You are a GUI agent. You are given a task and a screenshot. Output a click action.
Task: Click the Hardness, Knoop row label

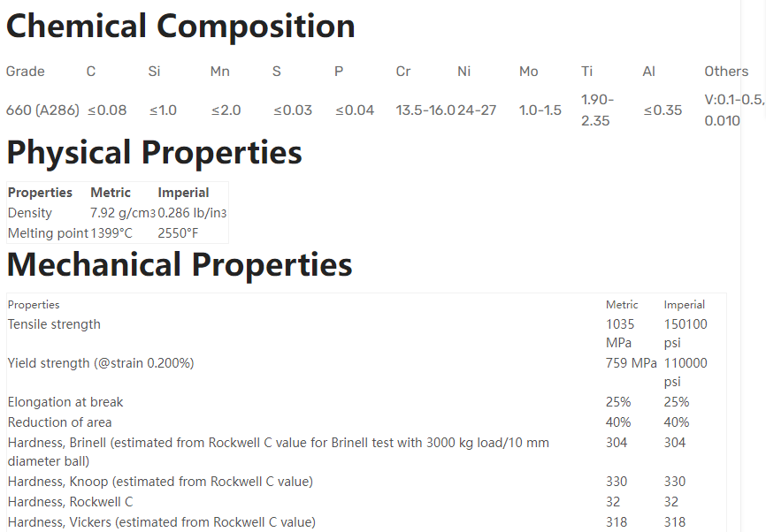point(160,482)
